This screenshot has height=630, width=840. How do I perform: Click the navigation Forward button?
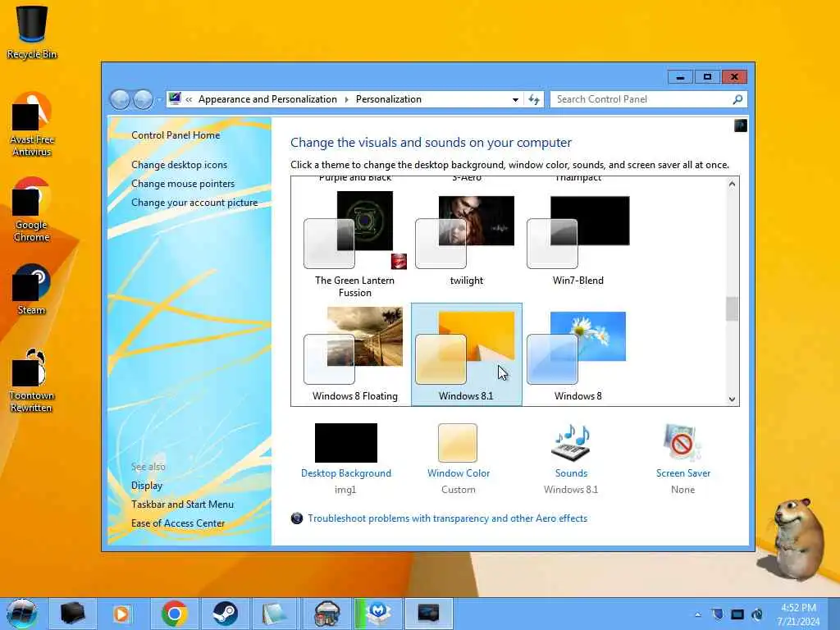143,99
